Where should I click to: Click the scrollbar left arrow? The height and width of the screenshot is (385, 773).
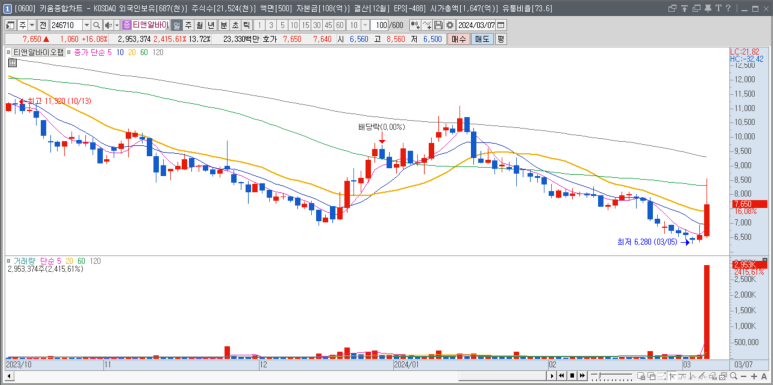point(9,376)
